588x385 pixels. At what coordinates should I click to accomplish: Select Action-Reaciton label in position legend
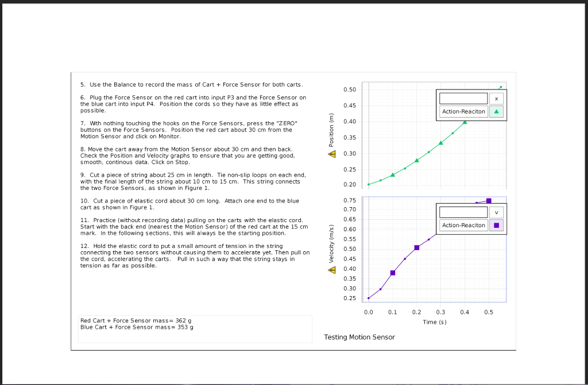[x=463, y=111]
